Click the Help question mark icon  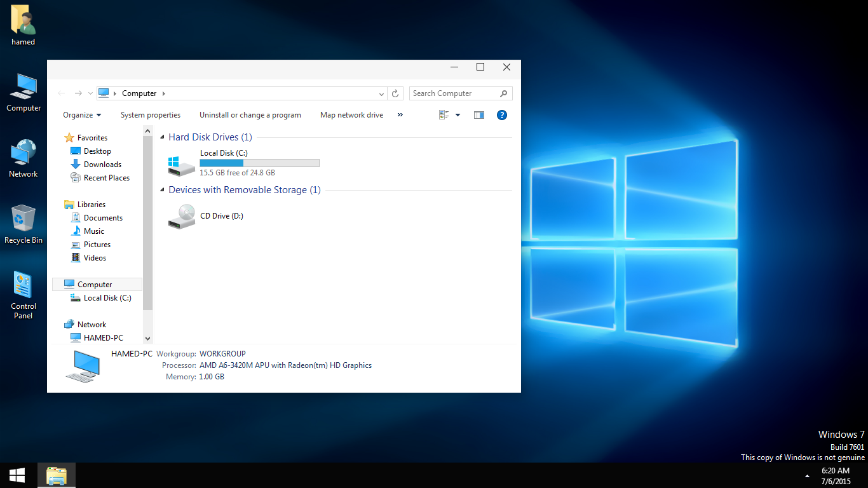click(x=501, y=115)
